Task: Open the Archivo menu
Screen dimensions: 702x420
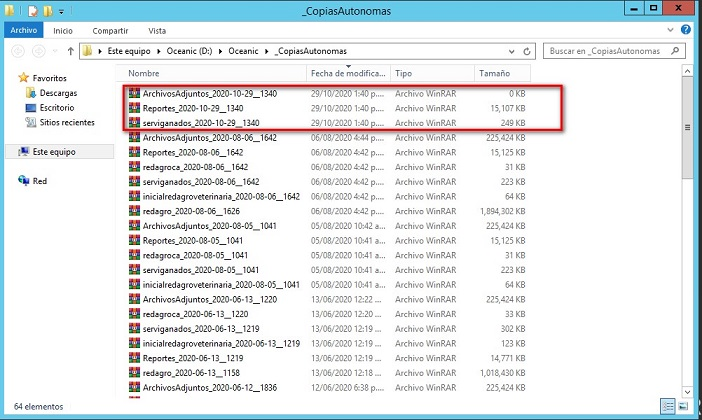Action: click(x=22, y=30)
